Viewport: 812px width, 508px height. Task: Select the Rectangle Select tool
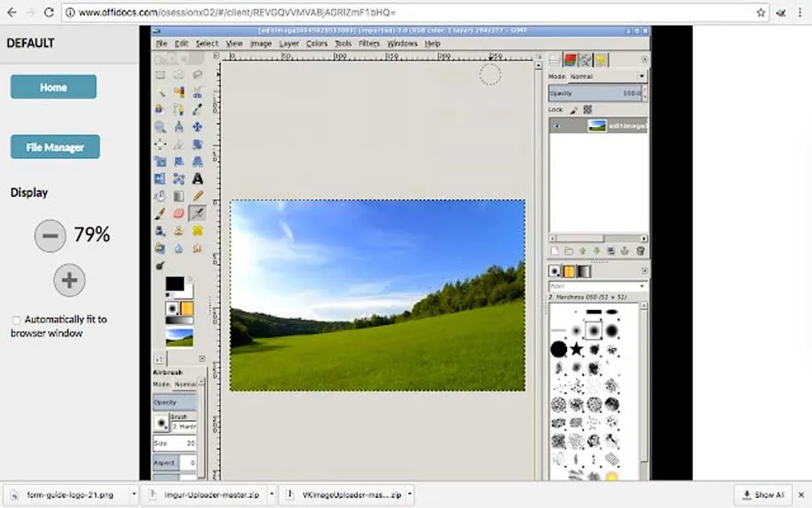tap(160, 75)
